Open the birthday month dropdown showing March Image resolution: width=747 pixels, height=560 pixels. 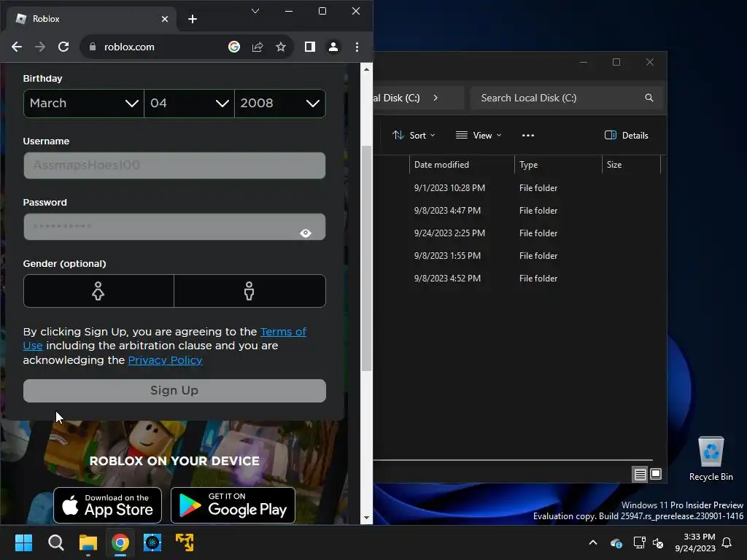pyautogui.click(x=84, y=104)
